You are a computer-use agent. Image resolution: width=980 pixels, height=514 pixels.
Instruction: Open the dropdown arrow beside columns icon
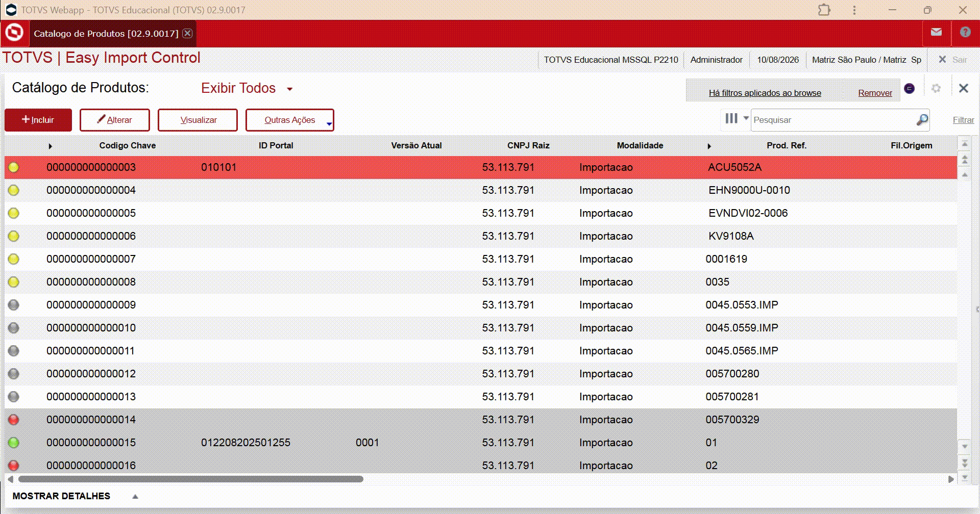click(x=746, y=118)
